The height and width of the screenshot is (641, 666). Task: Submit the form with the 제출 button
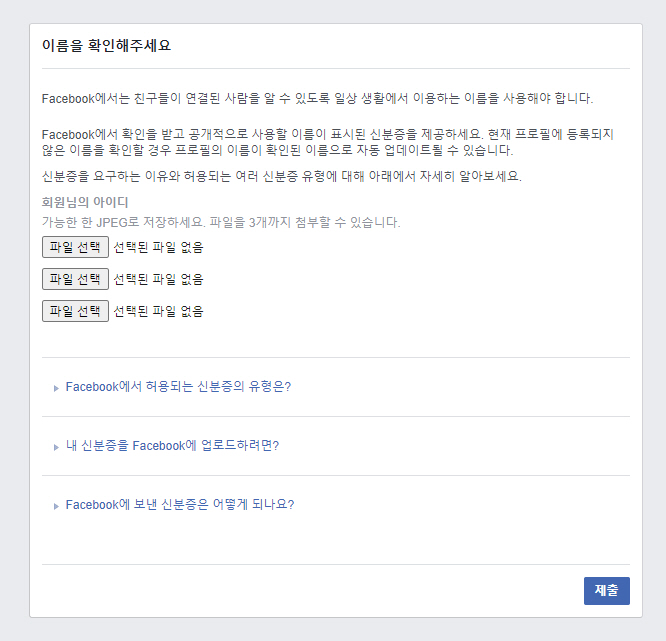(607, 590)
